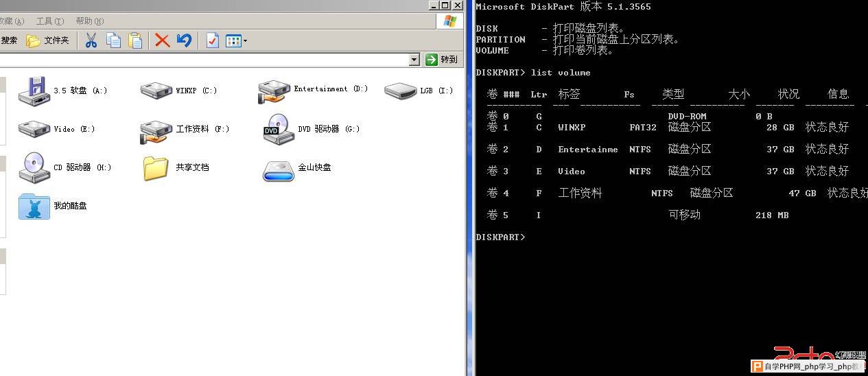Click the 47 GB size value

click(802, 193)
